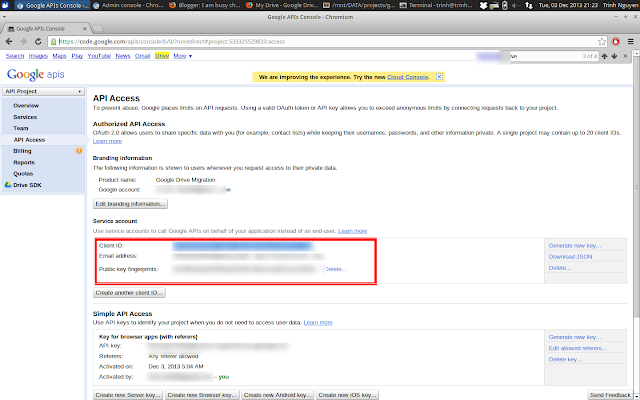Viewport: 640px width, 400px height.
Task: Click Create new Android key button
Action: (278, 395)
